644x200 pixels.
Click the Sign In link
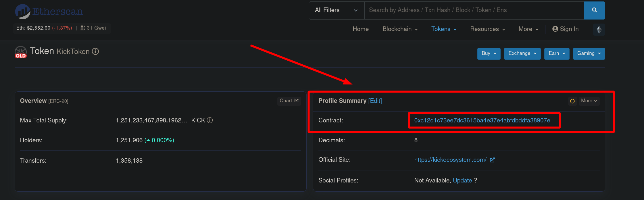coord(565,29)
